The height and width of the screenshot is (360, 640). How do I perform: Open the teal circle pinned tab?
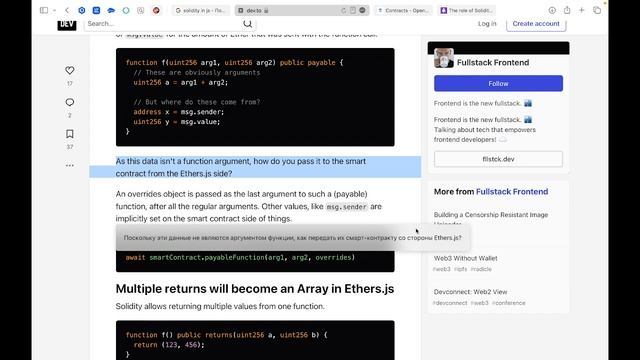coord(126,10)
